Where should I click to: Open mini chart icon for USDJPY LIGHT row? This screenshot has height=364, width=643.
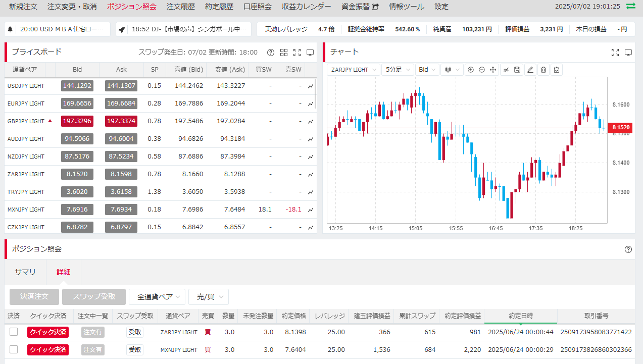pos(311,86)
